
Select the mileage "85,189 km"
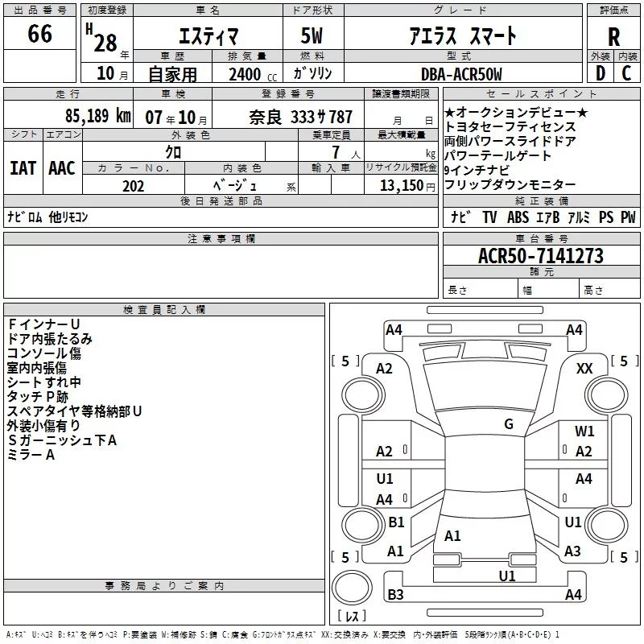coord(98,116)
